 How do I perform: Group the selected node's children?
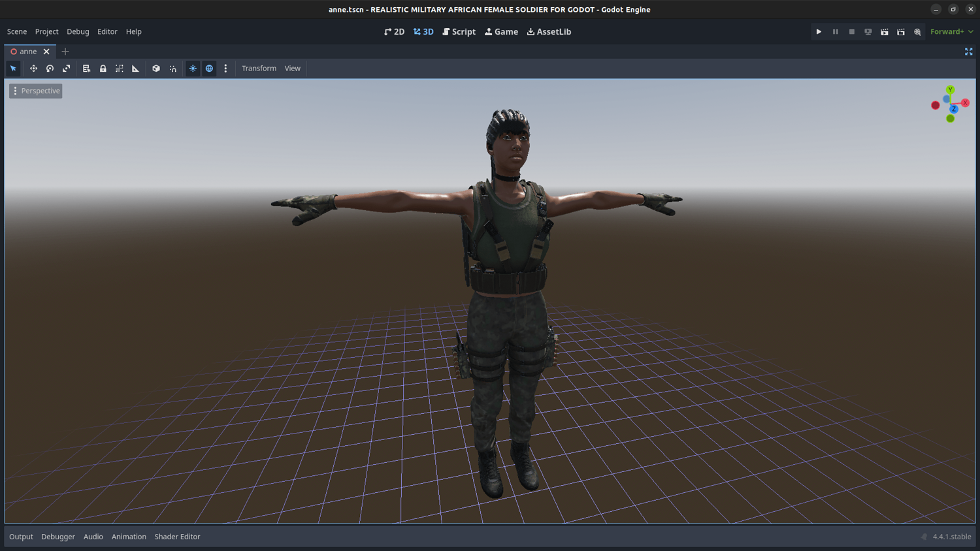pos(119,69)
